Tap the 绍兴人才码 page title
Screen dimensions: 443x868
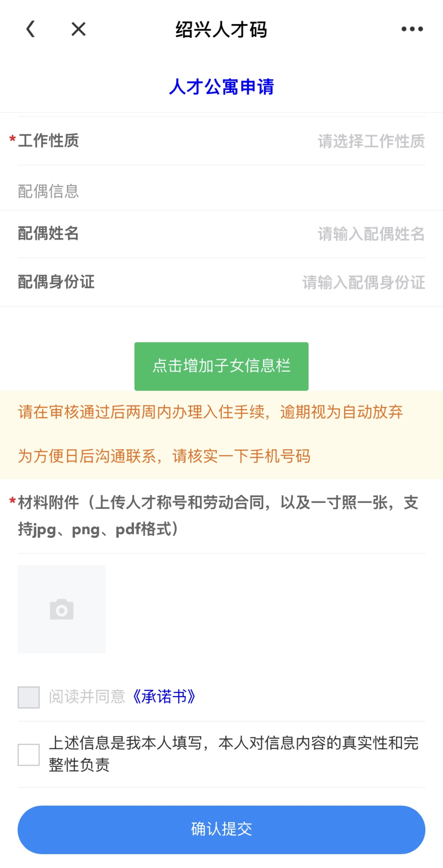point(221,30)
